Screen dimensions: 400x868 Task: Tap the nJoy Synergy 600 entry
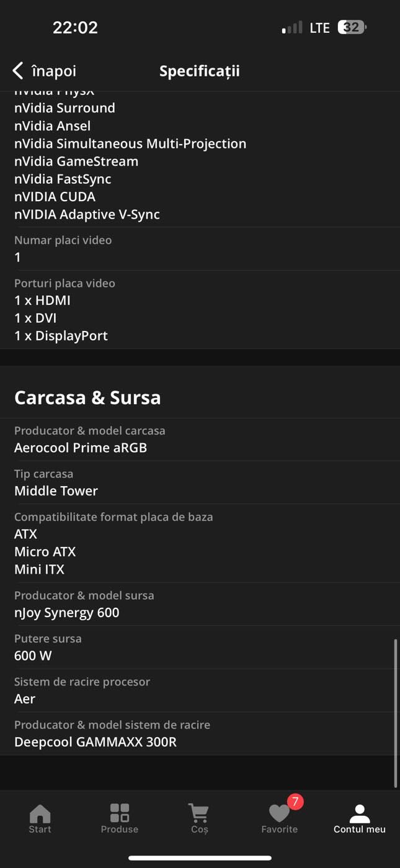click(x=67, y=613)
